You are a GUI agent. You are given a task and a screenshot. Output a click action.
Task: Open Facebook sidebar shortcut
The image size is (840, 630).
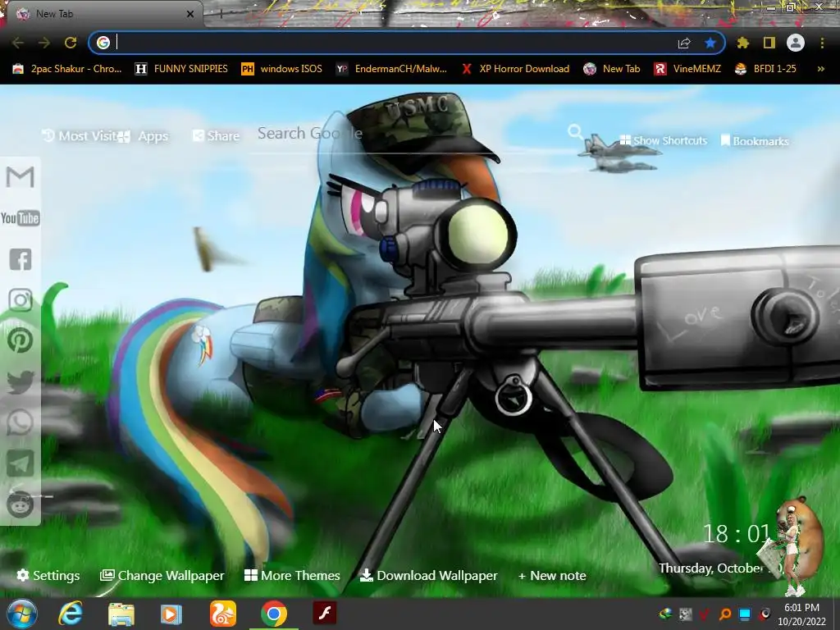(x=21, y=259)
